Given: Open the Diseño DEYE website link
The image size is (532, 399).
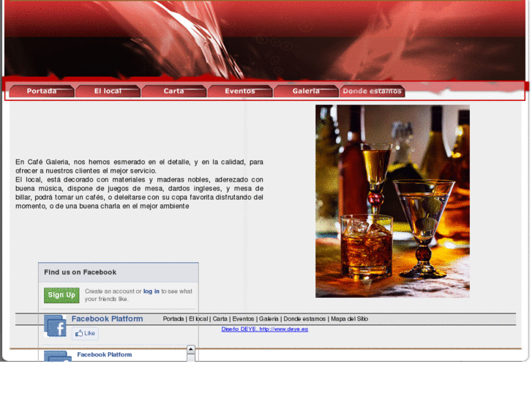Looking at the screenshot, I should [x=265, y=329].
